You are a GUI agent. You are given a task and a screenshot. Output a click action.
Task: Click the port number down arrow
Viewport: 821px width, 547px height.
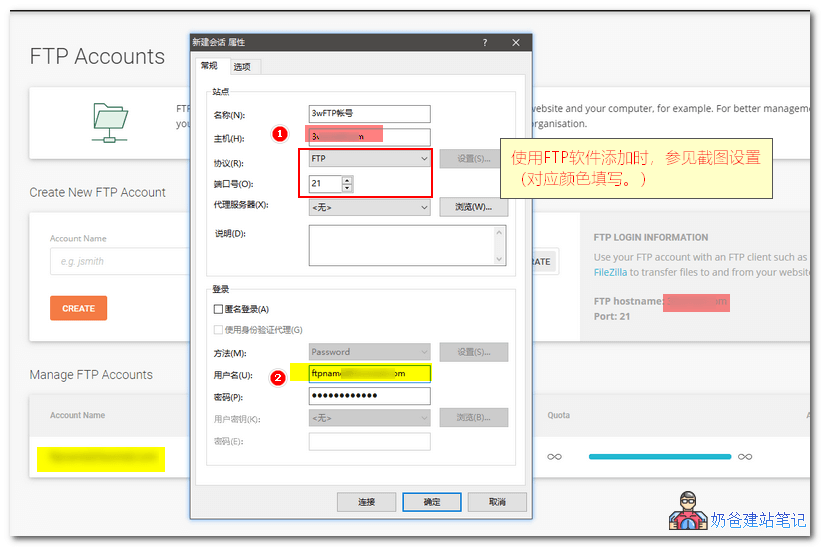click(x=347, y=188)
